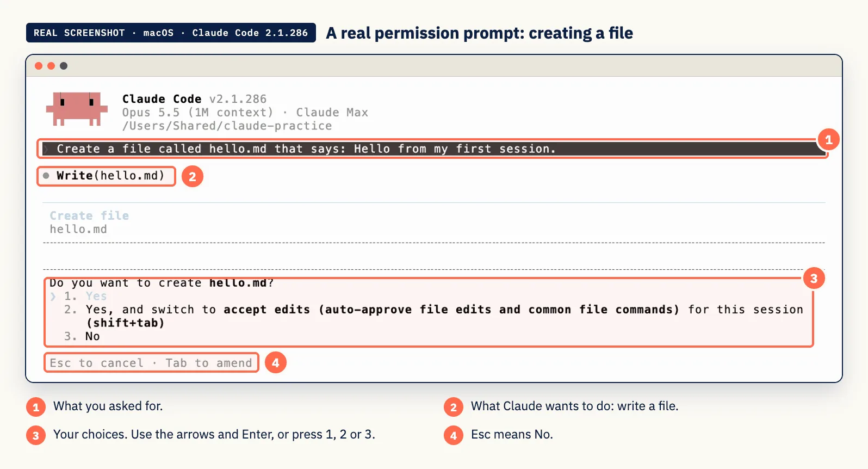Click the 'REAL SCREENSHOT · macOS' badge
Image resolution: width=868 pixels, height=469 pixels.
(171, 33)
